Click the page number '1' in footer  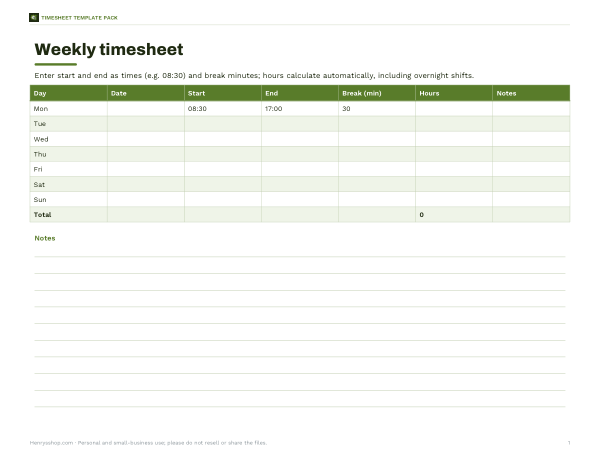[x=569, y=443]
